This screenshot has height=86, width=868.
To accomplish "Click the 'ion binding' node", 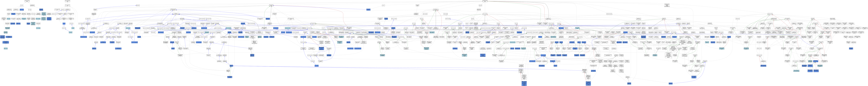I will tap(30, 9).
